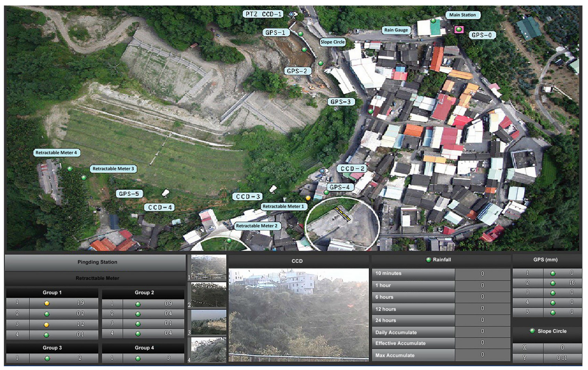Click the white CCD-3 camera icon
Viewport: 588px width, 370px height.
pyautogui.click(x=273, y=189)
